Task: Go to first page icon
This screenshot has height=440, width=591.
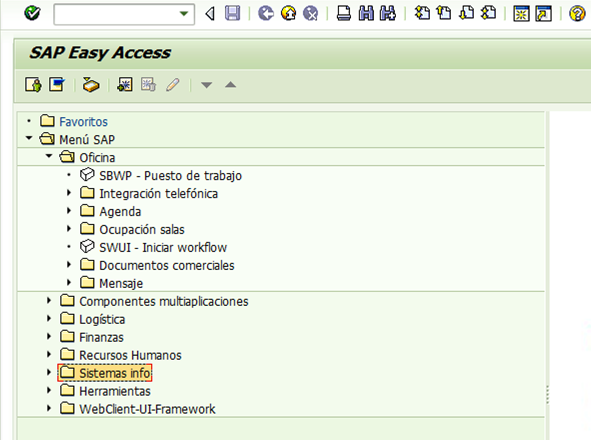Action: click(422, 14)
